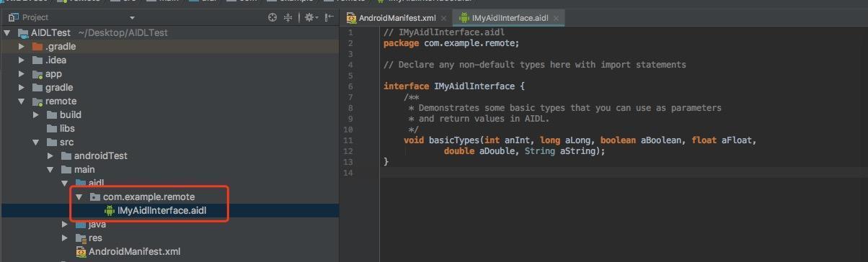The image size is (868, 262).
Task: Click the libs folder icon
Action: click(52, 129)
